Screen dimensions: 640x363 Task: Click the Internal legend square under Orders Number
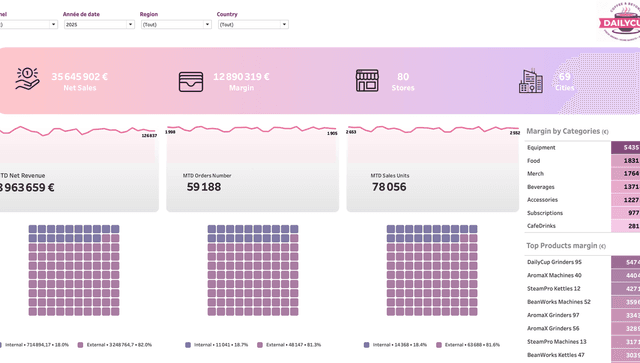(x=188, y=345)
